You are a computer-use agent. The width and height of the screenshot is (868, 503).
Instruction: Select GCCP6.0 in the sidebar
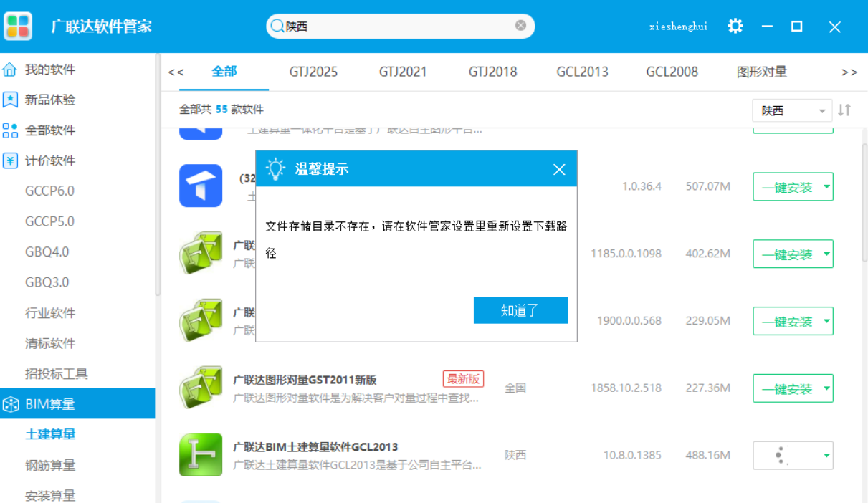[x=49, y=191]
